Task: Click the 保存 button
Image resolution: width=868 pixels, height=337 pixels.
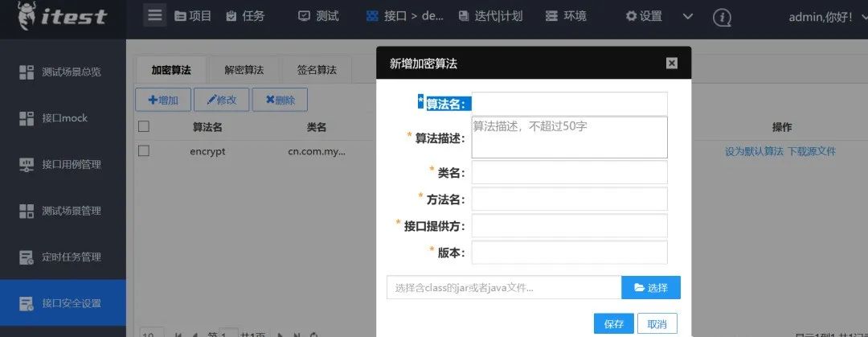Action: pyautogui.click(x=614, y=323)
